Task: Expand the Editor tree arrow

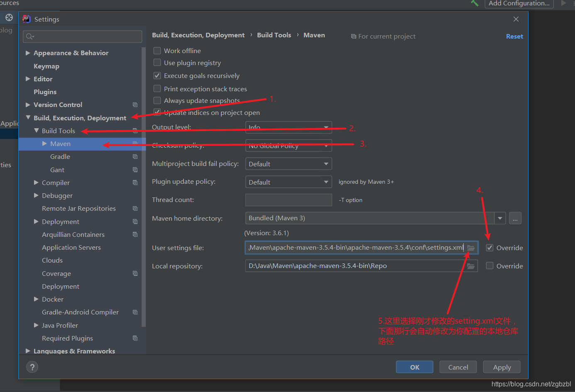Action: [x=28, y=79]
